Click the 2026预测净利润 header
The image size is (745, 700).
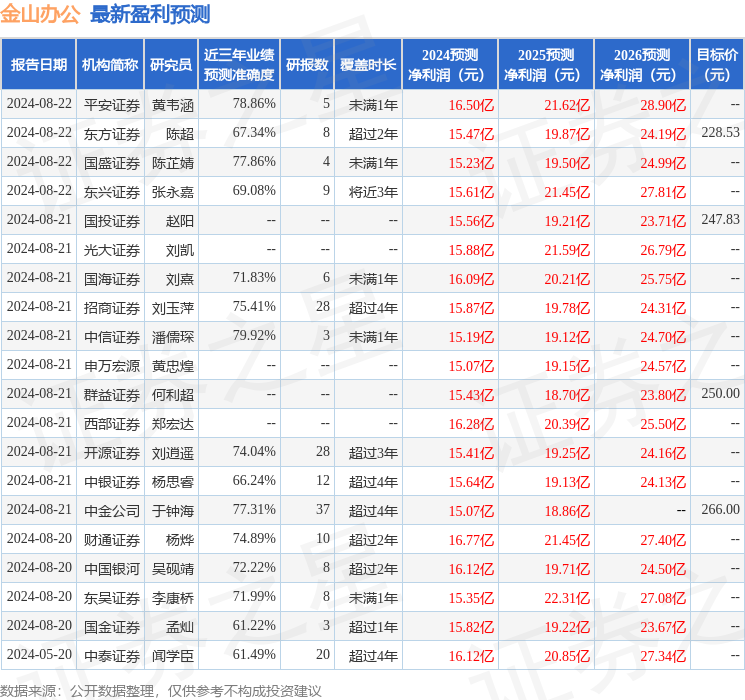coord(642,65)
